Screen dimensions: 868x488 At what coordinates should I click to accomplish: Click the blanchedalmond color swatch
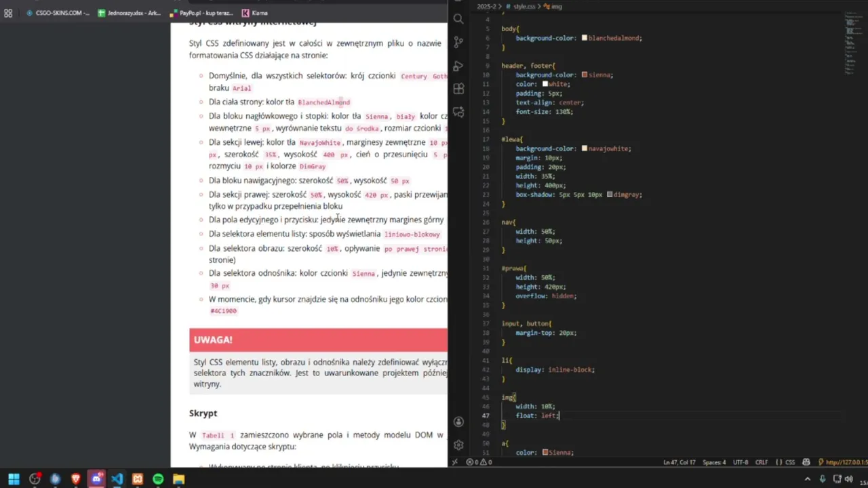pos(585,38)
